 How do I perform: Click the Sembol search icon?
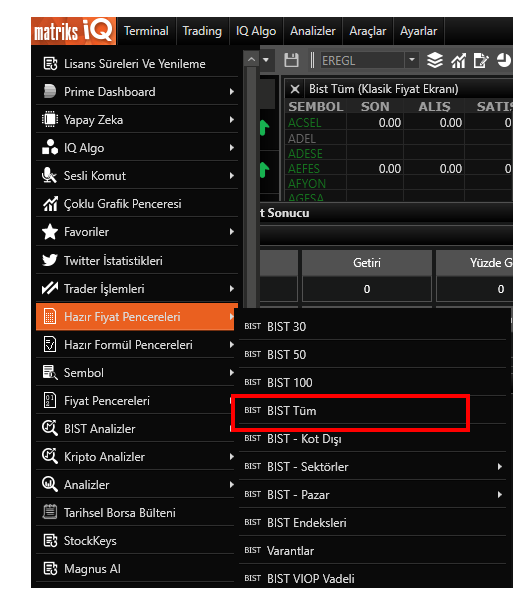pos(50,373)
